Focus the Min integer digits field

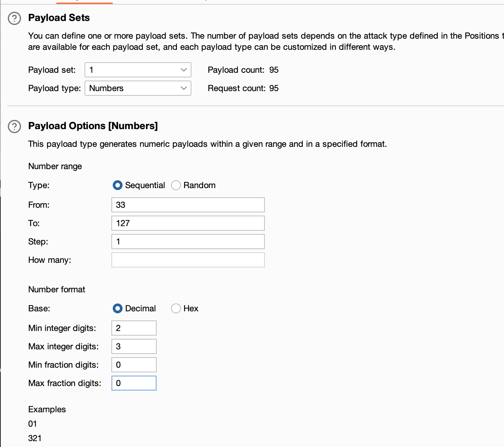[x=134, y=328]
